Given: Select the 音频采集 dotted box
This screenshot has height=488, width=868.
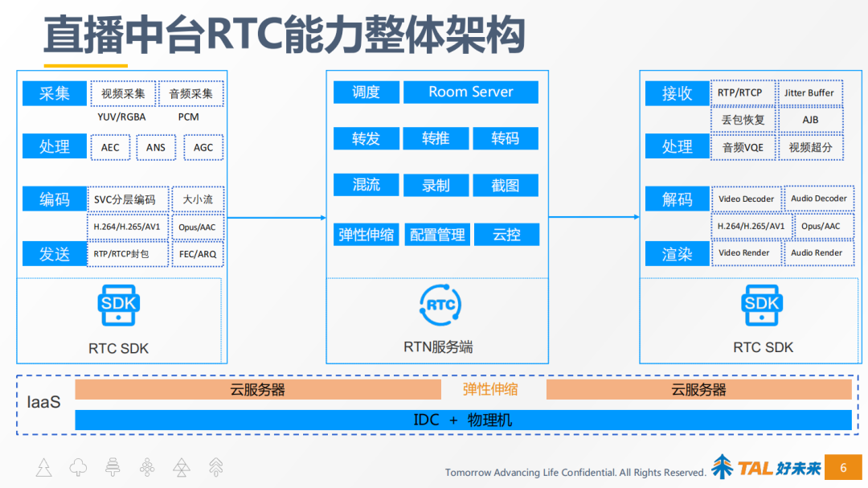Looking at the screenshot, I should tap(190, 93).
